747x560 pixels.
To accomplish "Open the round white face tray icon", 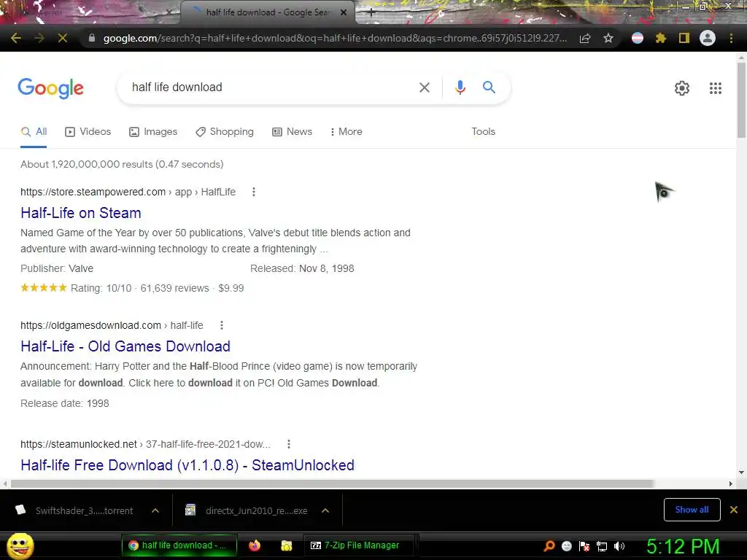I will click(x=566, y=546).
